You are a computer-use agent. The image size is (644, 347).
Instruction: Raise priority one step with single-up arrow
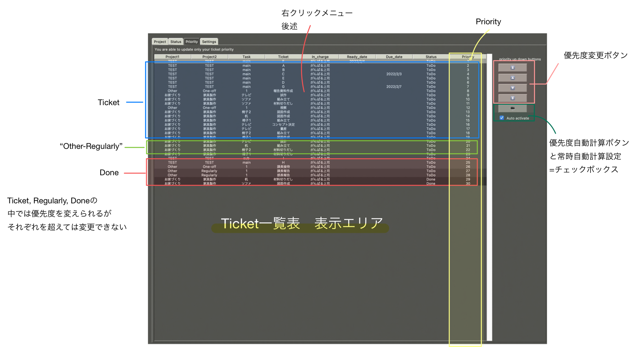coord(512,78)
